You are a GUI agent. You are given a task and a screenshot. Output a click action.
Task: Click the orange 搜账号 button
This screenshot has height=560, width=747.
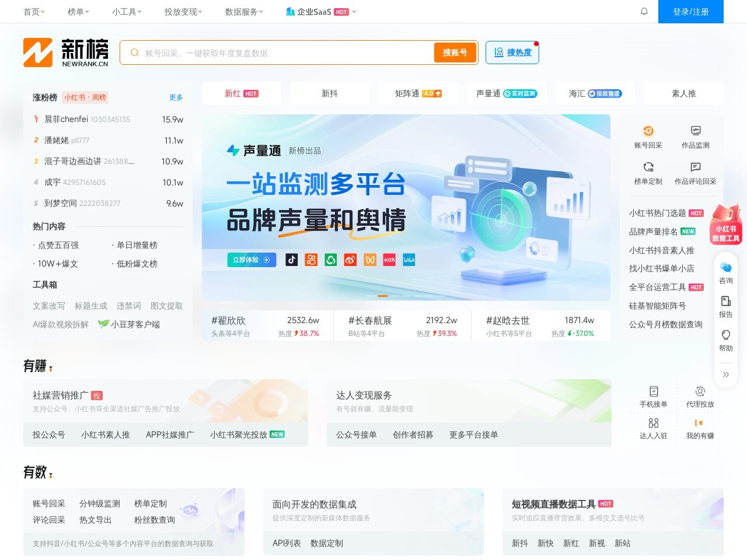[x=455, y=52]
